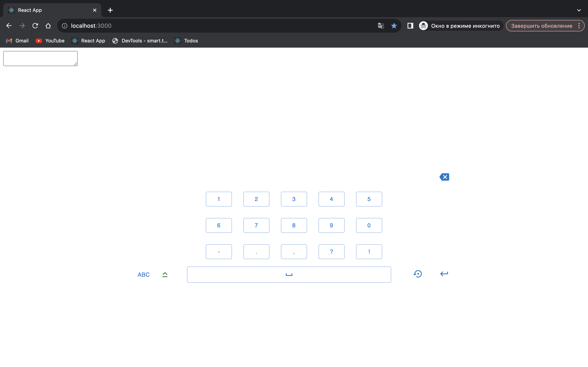Click inside the empty textarea field

[x=40, y=58]
